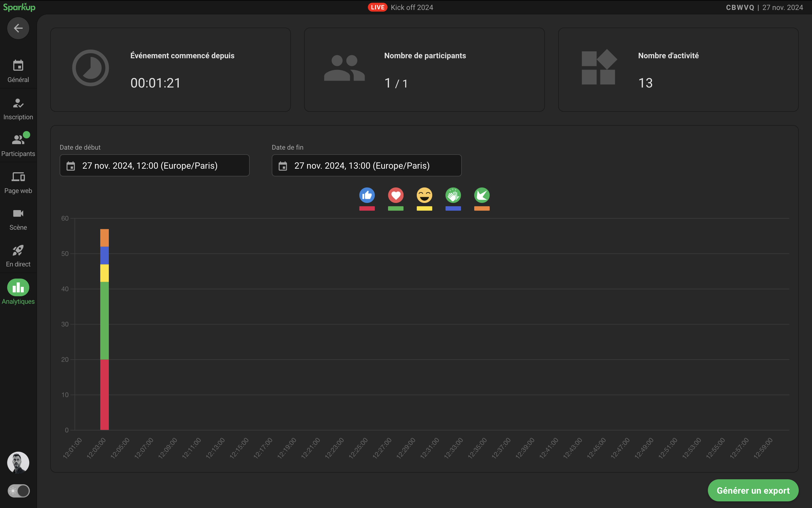
Task: Toggle the dark mode switch
Action: [19, 491]
